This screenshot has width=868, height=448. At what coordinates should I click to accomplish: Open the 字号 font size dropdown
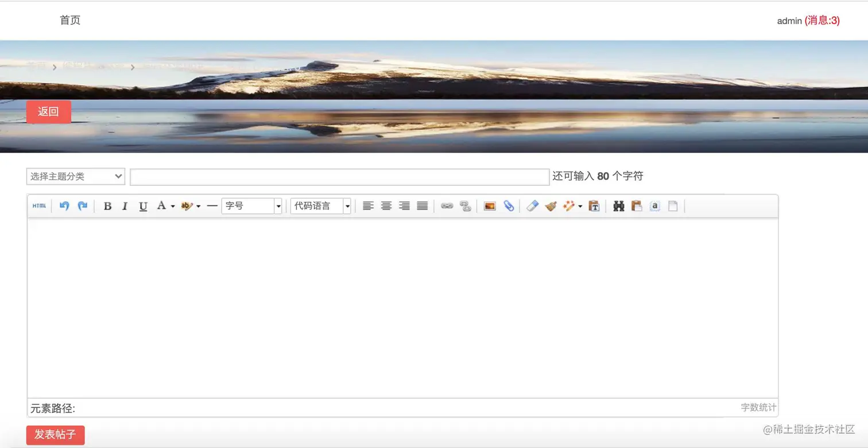pyautogui.click(x=251, y=206)
